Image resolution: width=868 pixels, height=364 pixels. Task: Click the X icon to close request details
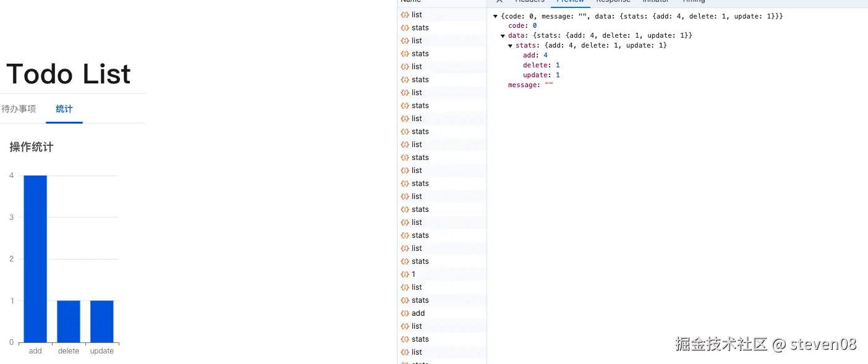pyautogui.click(x=499, y=1)
